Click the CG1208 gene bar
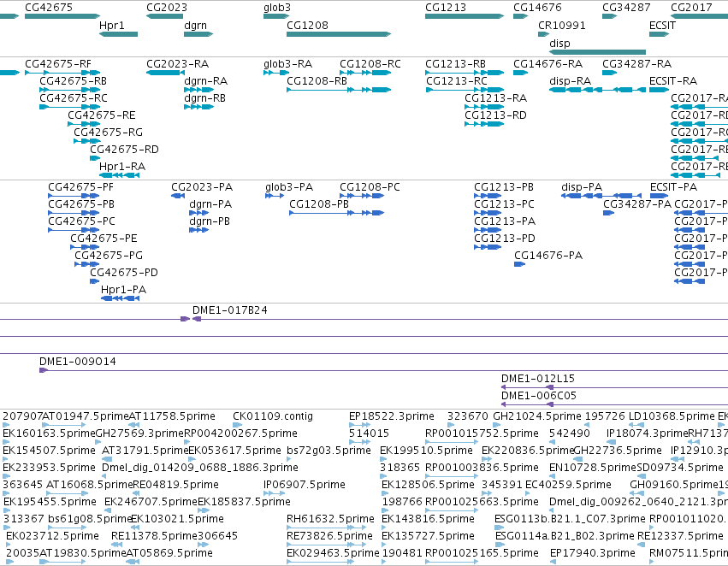The image size is (728, 566). pos(339,34)
